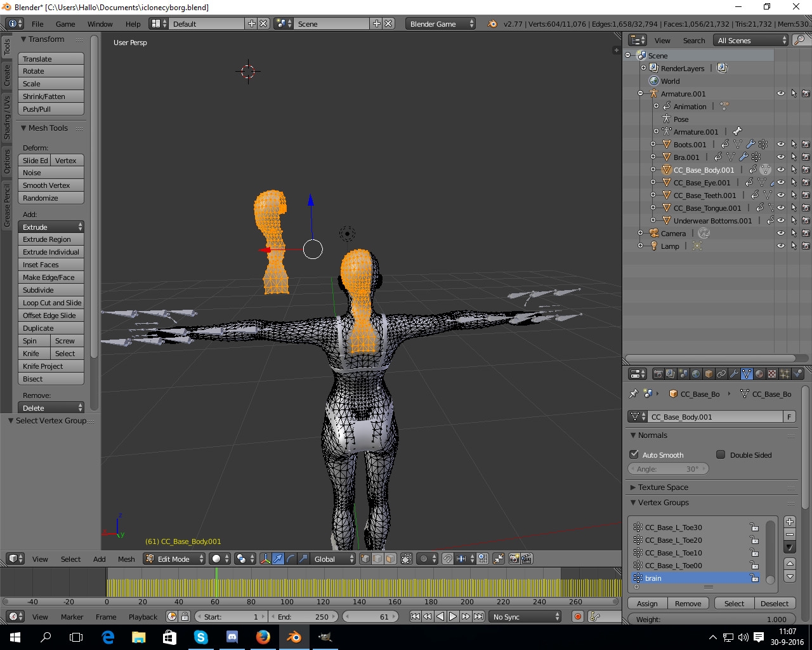Add a new vertex group with plus
This screenshot has width=812, height=650.
(x=790, y=522)
